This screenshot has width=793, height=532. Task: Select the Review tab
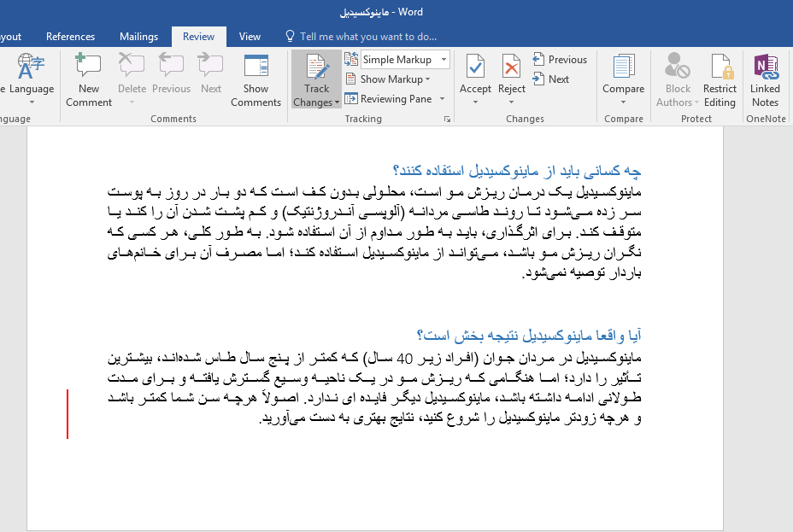pyautogui.click(x=198, y=37)
